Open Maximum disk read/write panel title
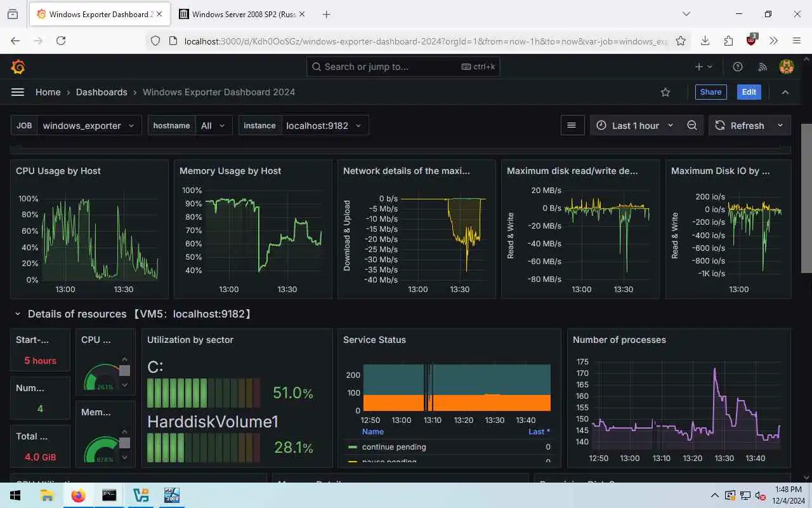The width and height of the screenshot is (812, 508). [572, 171]
